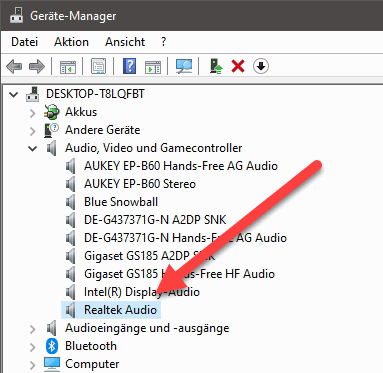Click the Computer monitor icon
Viewport: 383px width, 373px height.
pyautogui.click(x=52, y=364)
